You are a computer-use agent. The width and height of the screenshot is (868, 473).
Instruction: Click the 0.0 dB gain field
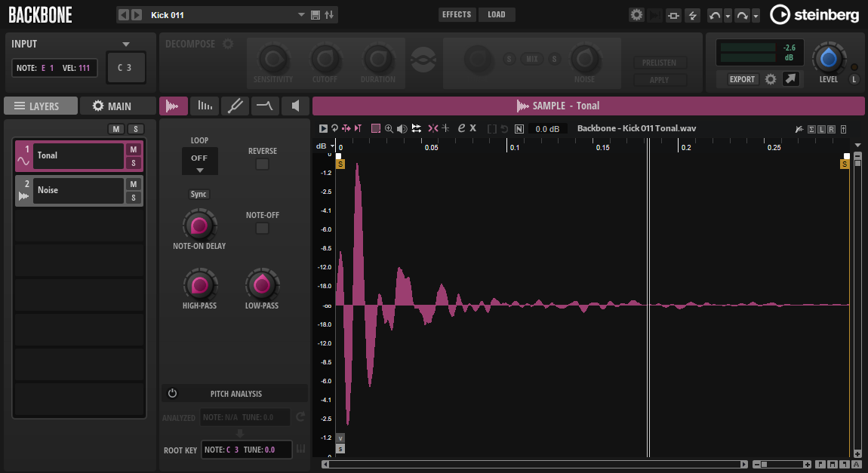point(547,129)
